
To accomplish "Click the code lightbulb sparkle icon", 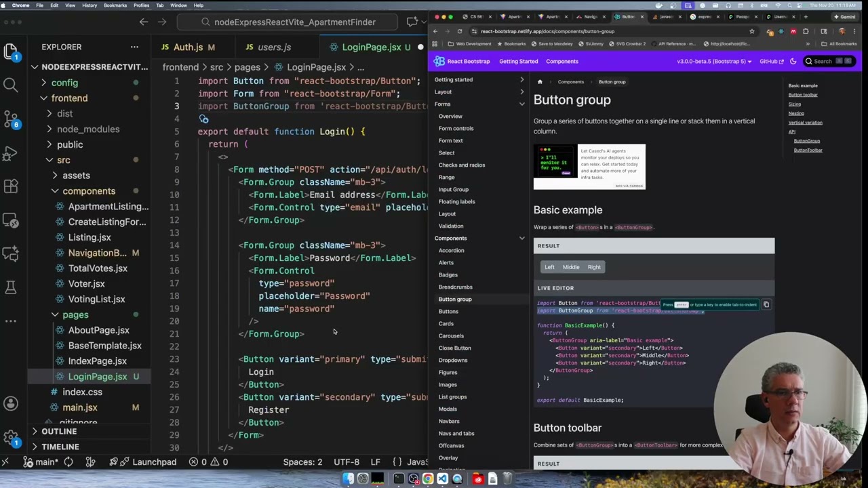I will 203,119.
